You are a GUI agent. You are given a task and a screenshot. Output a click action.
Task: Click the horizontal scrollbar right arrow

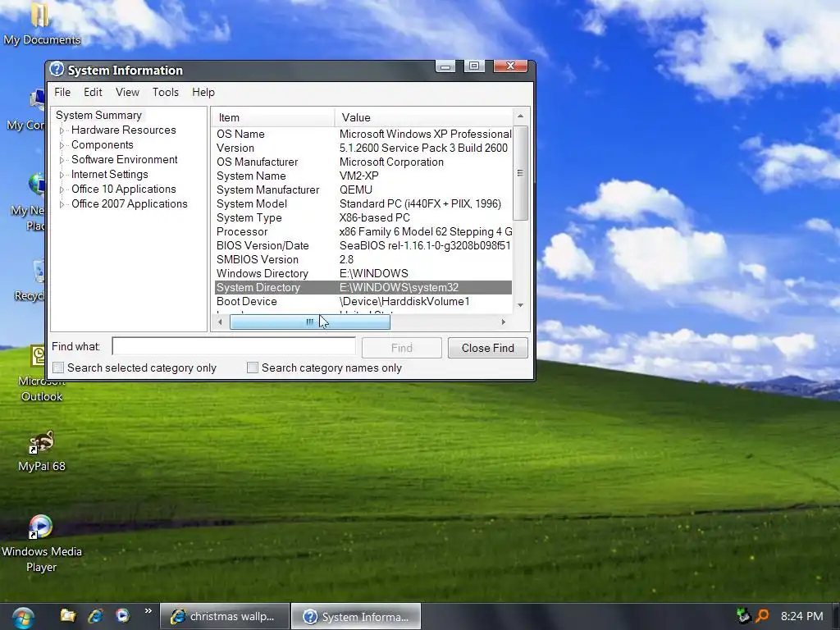coord(503,322)
